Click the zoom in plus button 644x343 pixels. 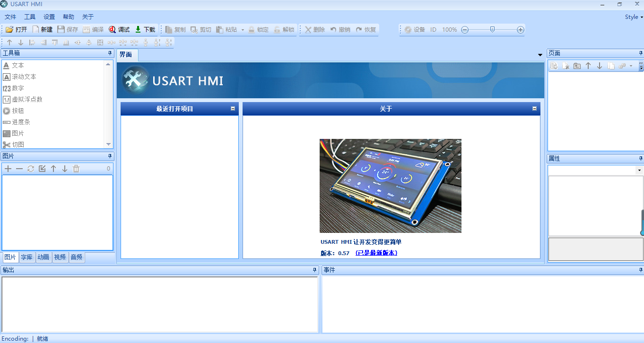pos(521,29)
